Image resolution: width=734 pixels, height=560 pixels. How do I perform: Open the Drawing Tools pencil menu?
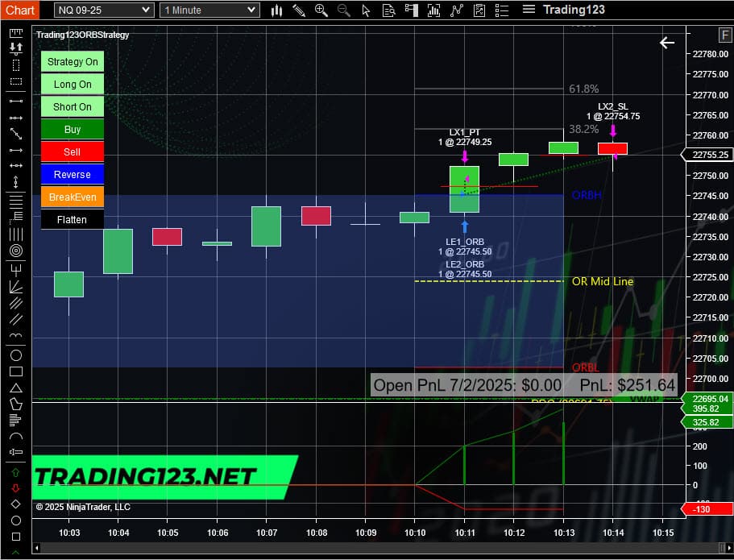click(x=299, y=10)
